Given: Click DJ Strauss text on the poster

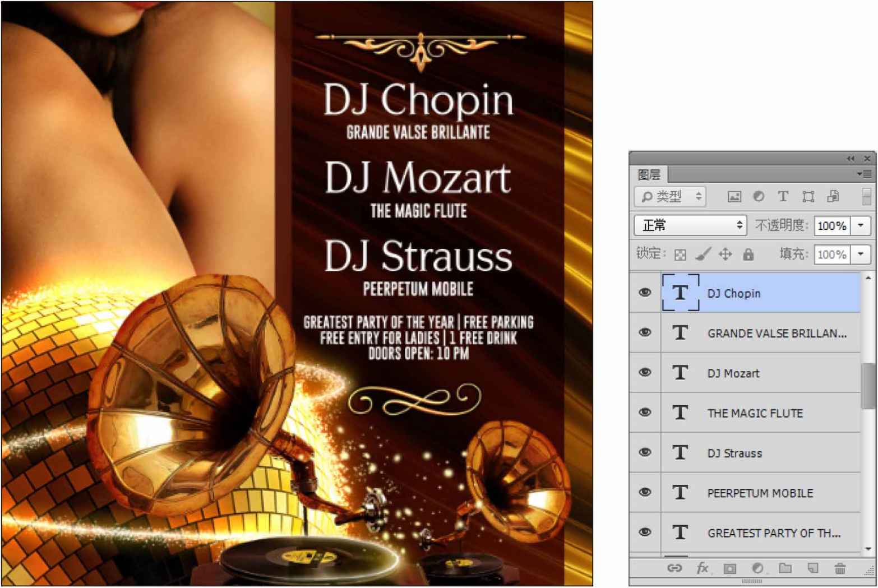Looking at the screenshot, I should click(418, 256).
